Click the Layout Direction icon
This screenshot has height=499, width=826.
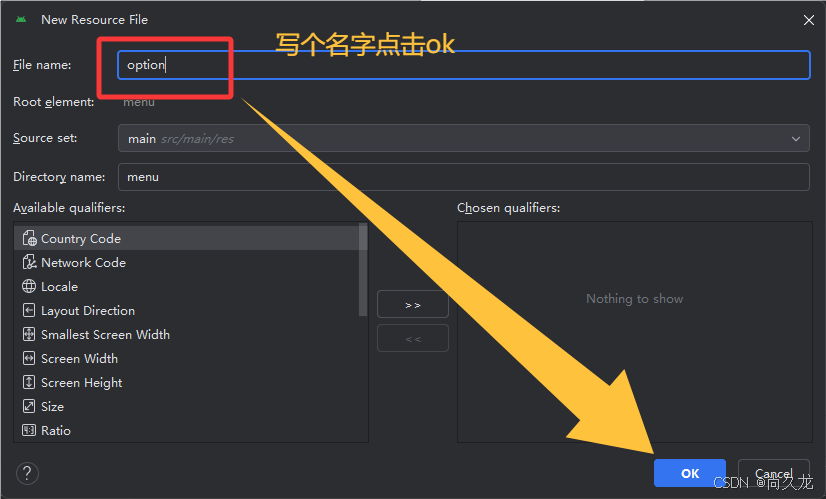[29, 310]
